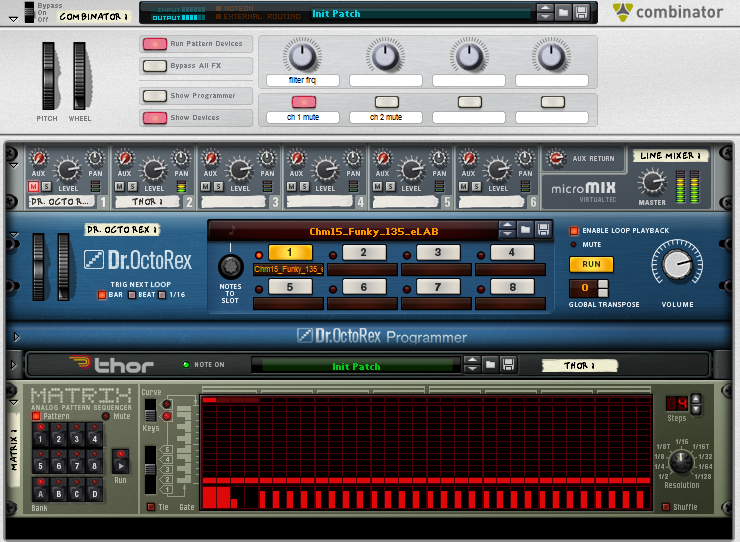This screenshot has height=542, width=740.
Task: Enable Matrix Tie button
Action: point(151,507)
